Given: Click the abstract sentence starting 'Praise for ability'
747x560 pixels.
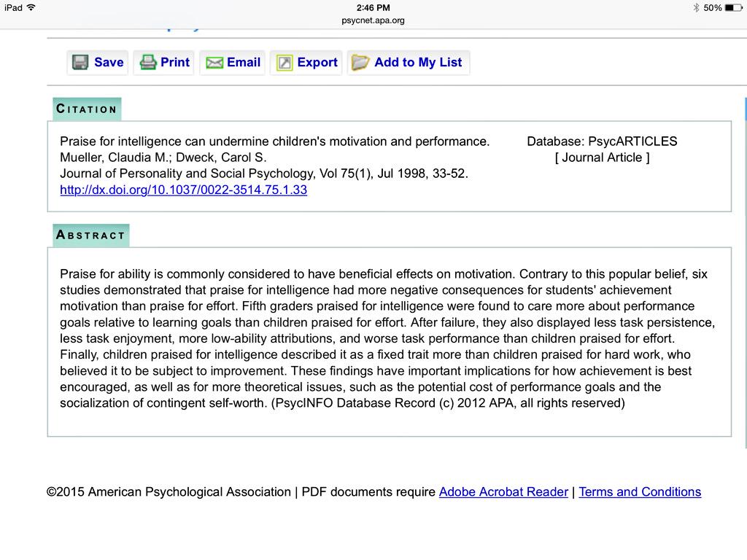Looking at the screenshot, I should [287, 274].
